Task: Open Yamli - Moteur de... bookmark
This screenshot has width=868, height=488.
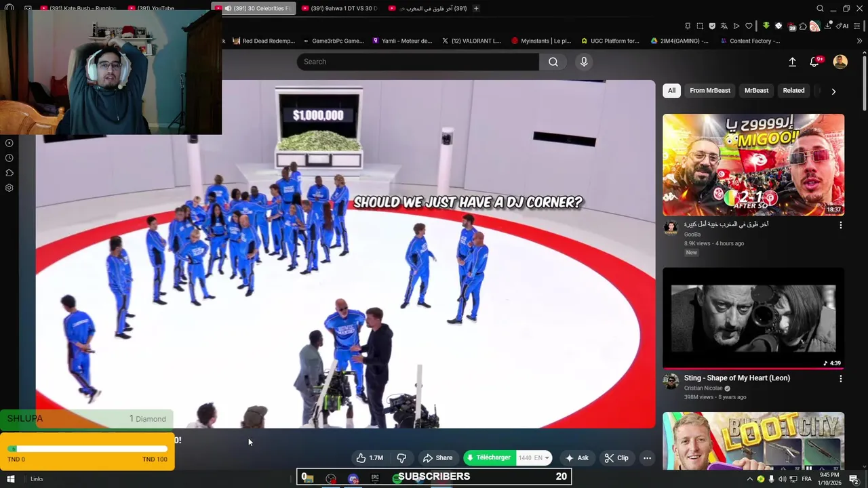Action: point(402,41)
